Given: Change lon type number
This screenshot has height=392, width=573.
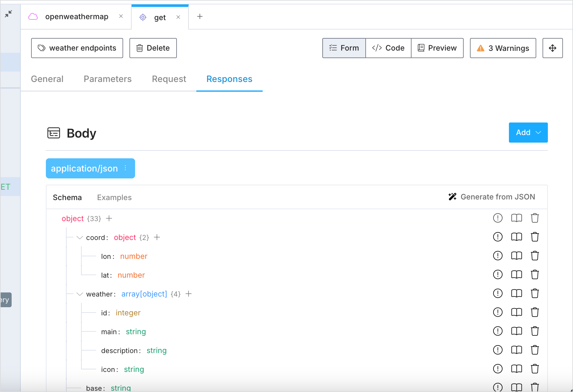Looking at the screenshot, I should click(x=134, y=256).
